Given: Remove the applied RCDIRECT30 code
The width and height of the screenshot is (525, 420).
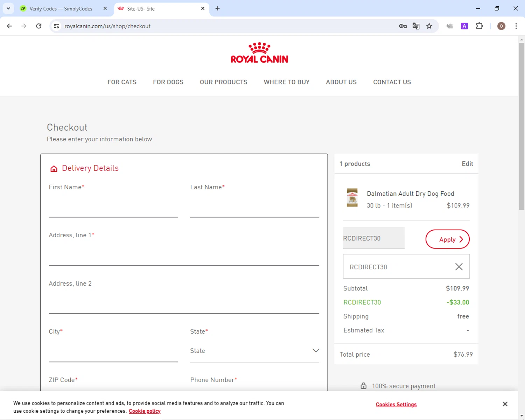Looking at the screenshot, I should click(x=459, y=267).
